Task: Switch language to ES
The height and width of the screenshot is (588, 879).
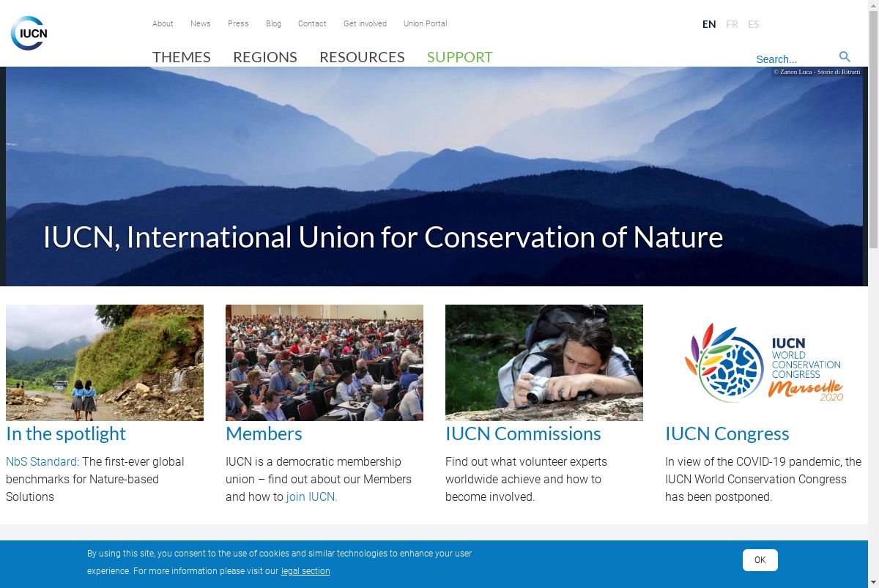Action: click(753, 24)
